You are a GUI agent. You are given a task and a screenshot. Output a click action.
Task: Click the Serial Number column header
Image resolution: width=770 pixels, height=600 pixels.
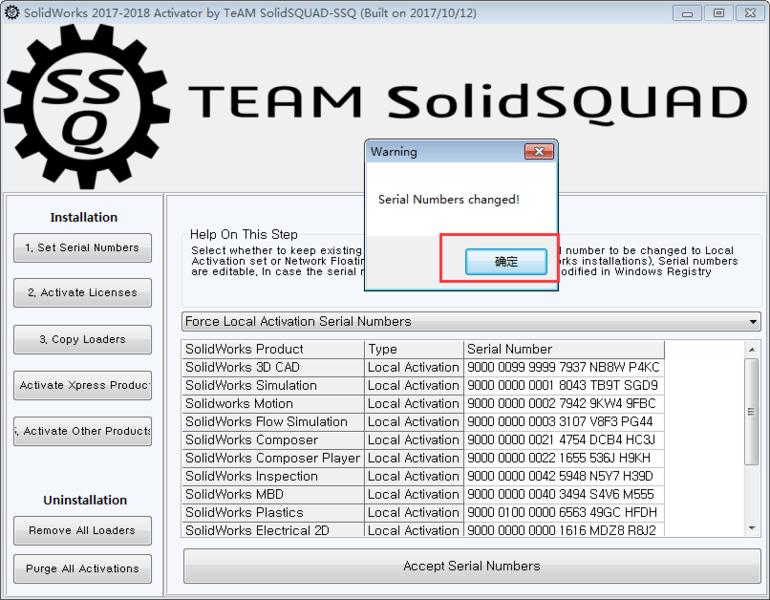coord(564,349)
